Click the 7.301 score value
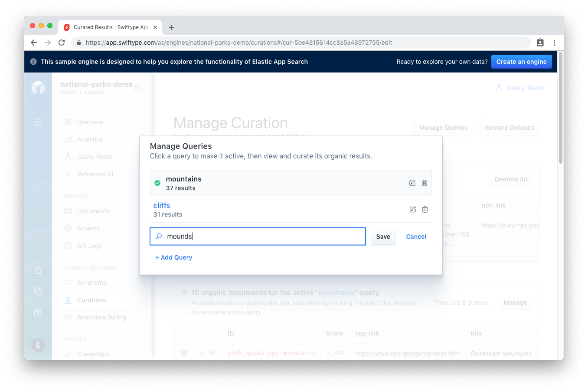 point(335,353)
